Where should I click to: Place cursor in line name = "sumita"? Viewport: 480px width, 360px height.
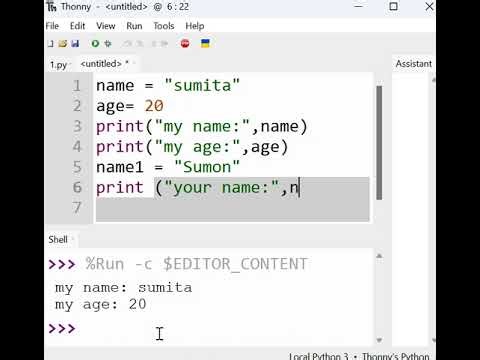pyautogui.click(x=168, y=86)
